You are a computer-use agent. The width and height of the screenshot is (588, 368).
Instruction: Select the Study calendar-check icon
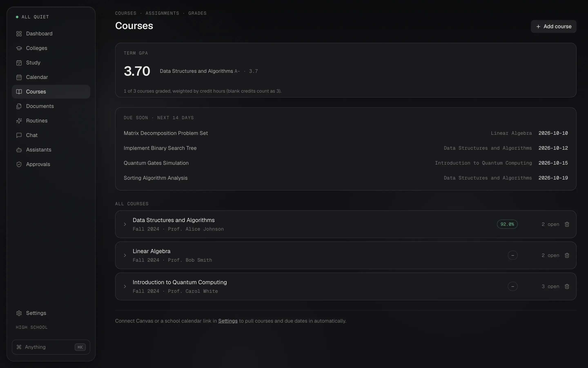[x=19, y=63]
